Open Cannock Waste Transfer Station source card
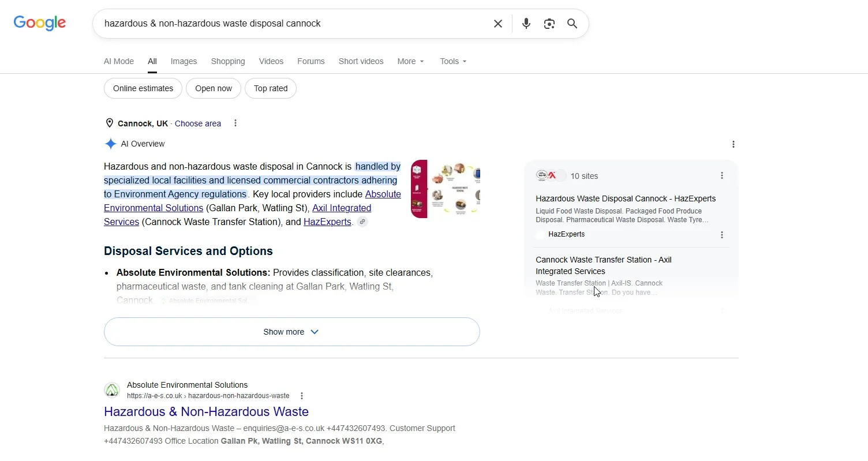 point(604,265)
